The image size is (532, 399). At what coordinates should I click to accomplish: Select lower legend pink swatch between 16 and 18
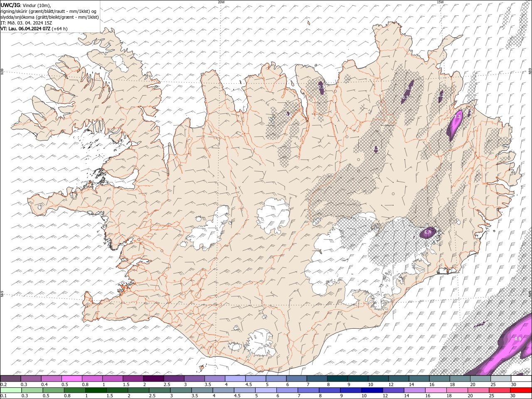tap(436, 390)
